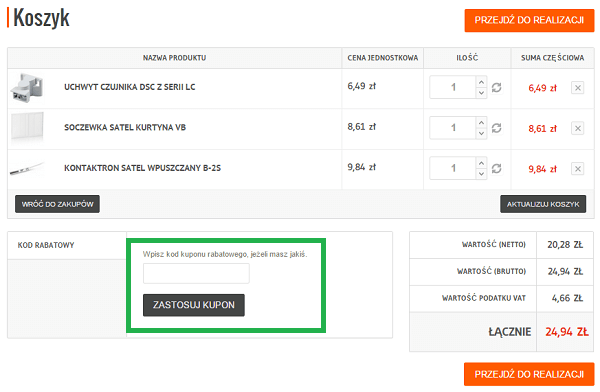Open Uchwyt czujnika DSC product thumbnail
The width and height of the screenshot is (600, 392).
(x=27, y=88)
